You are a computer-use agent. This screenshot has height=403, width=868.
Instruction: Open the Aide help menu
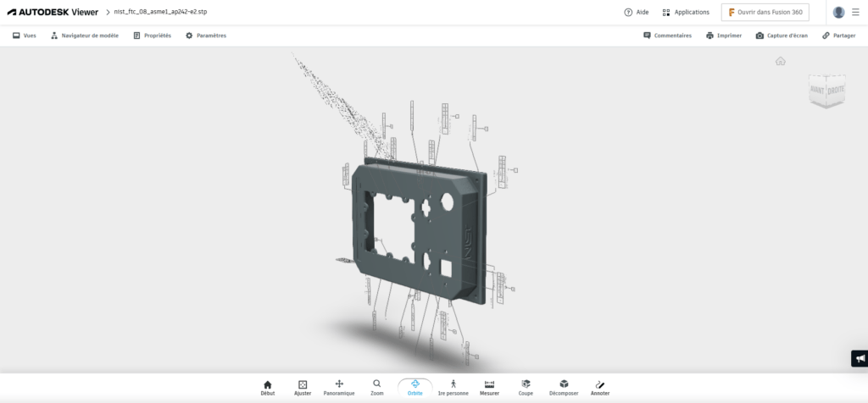636,12
